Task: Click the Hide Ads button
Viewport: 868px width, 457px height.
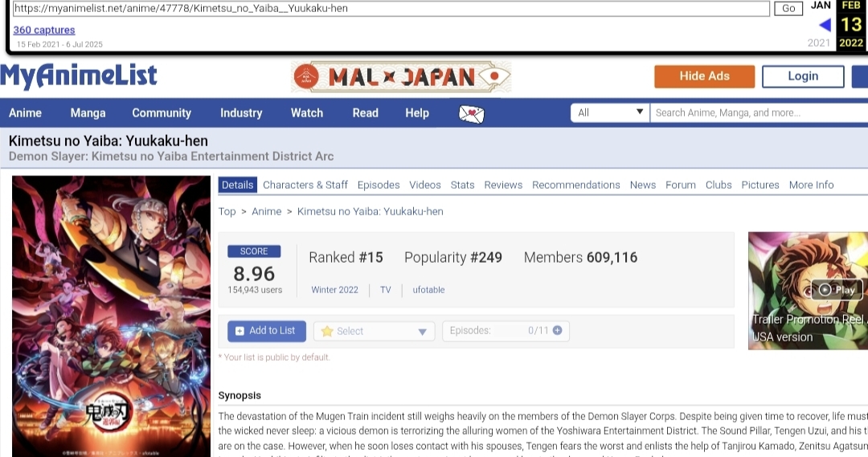Action: tap(704, 76)
